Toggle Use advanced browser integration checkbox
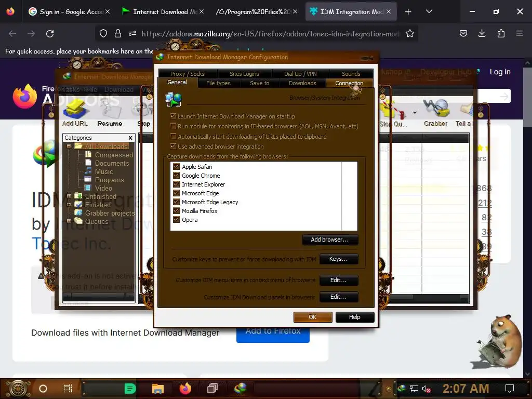The height and width of the screenshot is (399, 532). click(174, 146)
